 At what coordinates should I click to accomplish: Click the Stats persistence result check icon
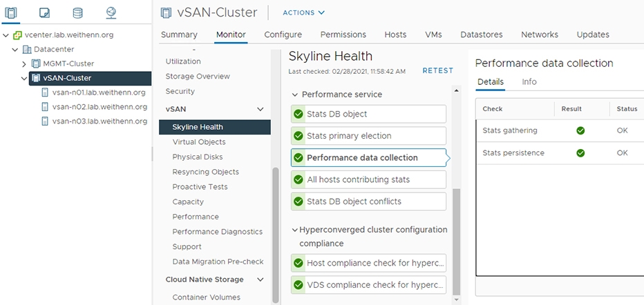point(580,153)
